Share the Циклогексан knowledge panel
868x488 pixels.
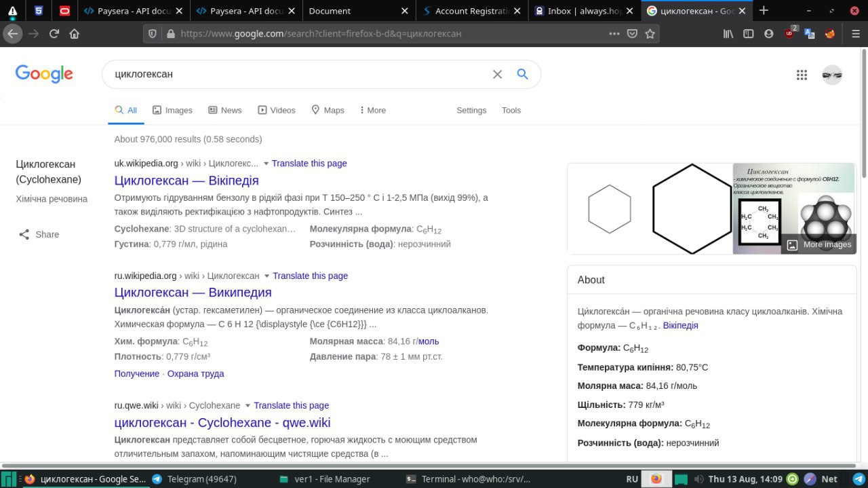coord(39,234)
